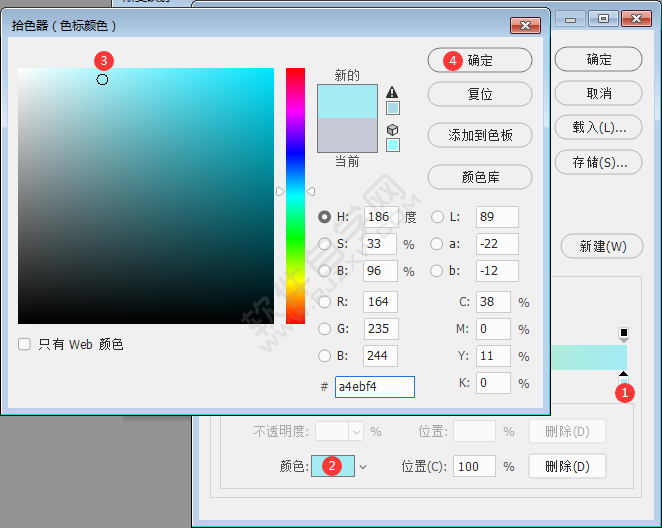This screenshot has height=528, width=662.
Task: Click the hex color input field
Action: click(374, 386)
